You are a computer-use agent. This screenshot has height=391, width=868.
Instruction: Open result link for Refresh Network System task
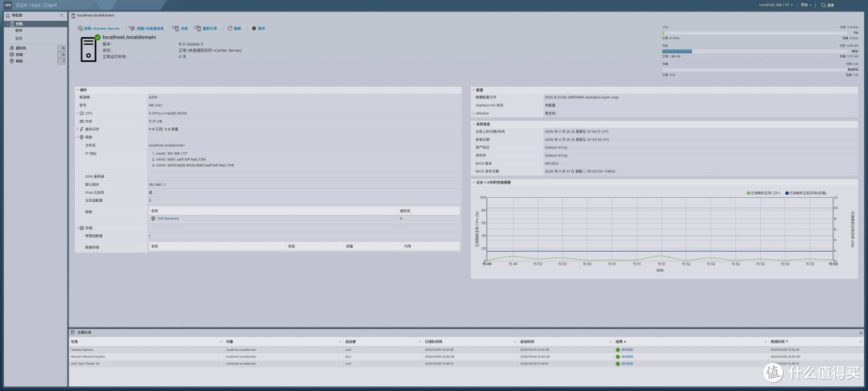(627, 356)
